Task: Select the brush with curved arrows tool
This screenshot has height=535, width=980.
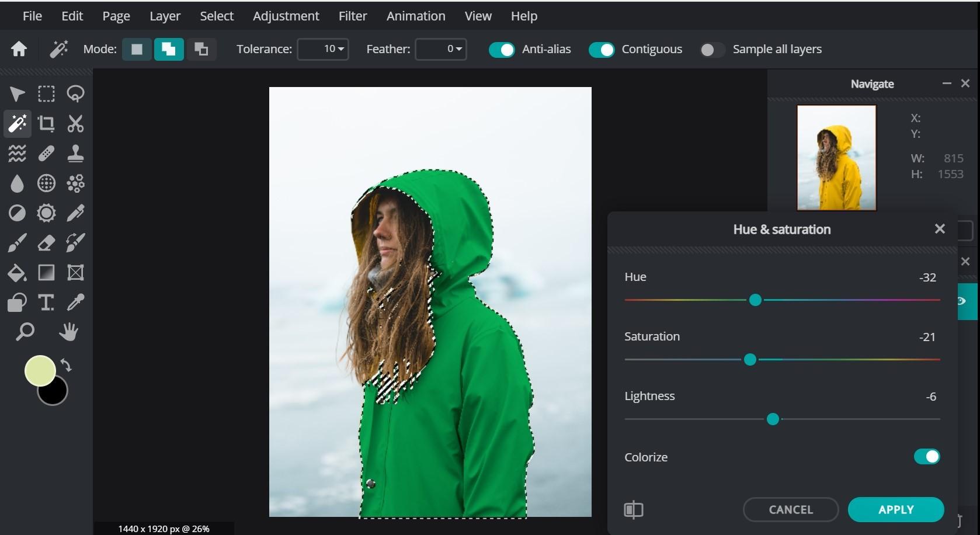Action: tap(75, 243)
